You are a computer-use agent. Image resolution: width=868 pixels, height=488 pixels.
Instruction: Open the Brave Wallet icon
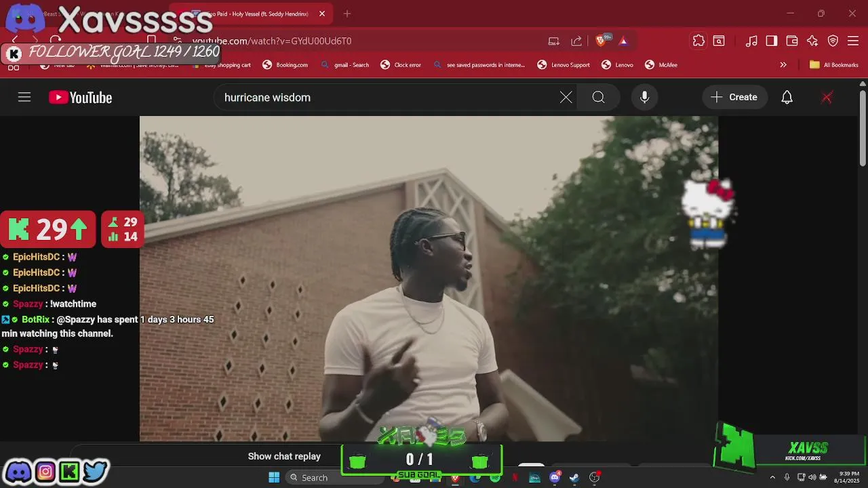pos(792,41)
